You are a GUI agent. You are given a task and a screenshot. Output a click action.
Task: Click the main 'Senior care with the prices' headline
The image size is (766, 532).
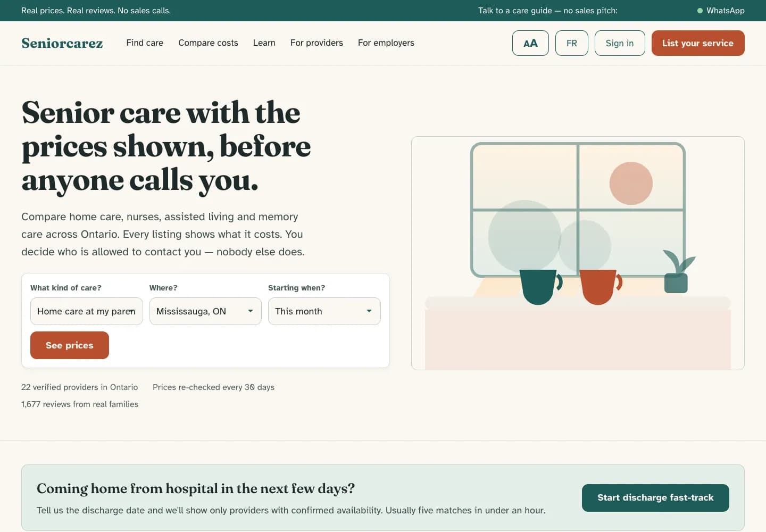[x=166, y=146]
